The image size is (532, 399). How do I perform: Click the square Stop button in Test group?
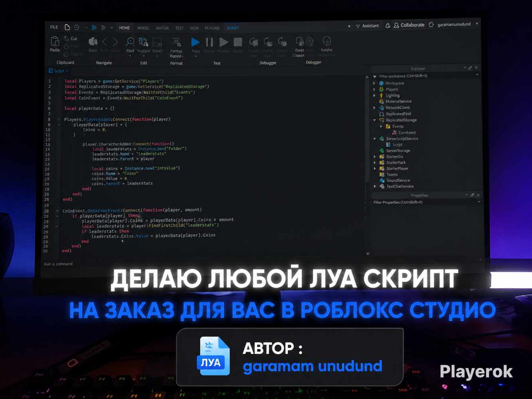tap(238, 42)
